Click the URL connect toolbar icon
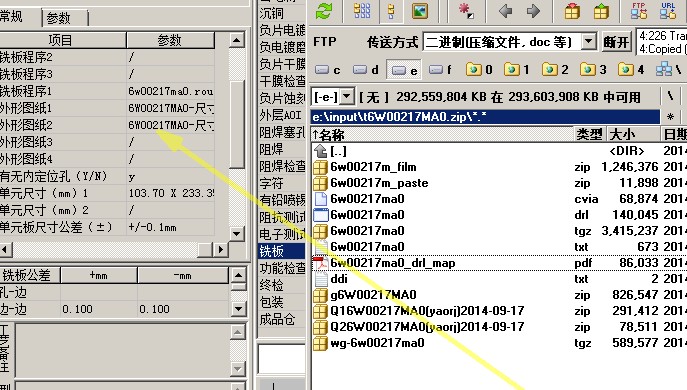This screenshot has width=687, height=390. 668,11
